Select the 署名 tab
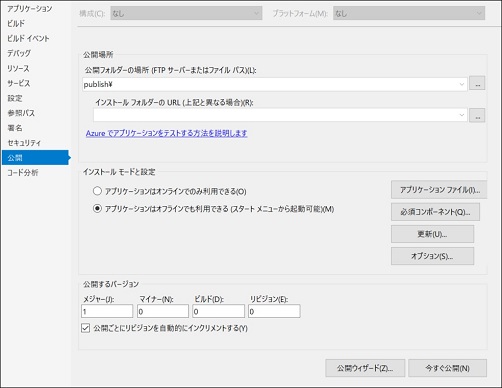 coord(15,128)
